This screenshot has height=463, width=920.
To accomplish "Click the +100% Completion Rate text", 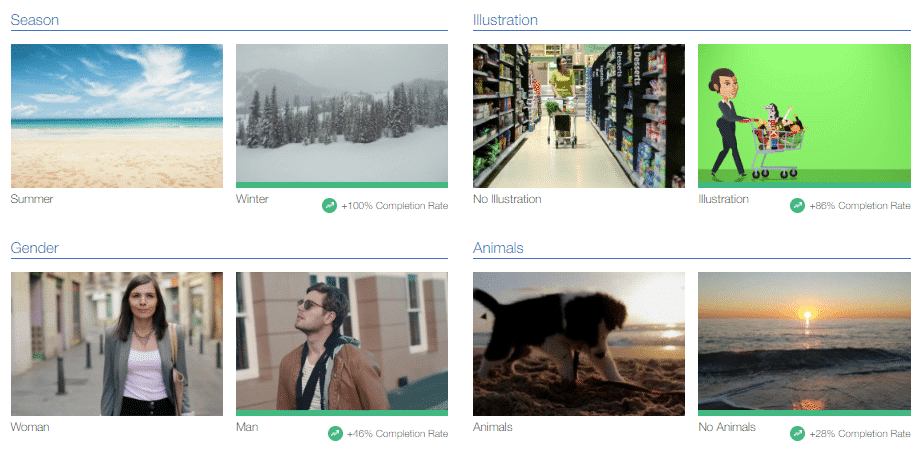I will click(x=394, y=206).
